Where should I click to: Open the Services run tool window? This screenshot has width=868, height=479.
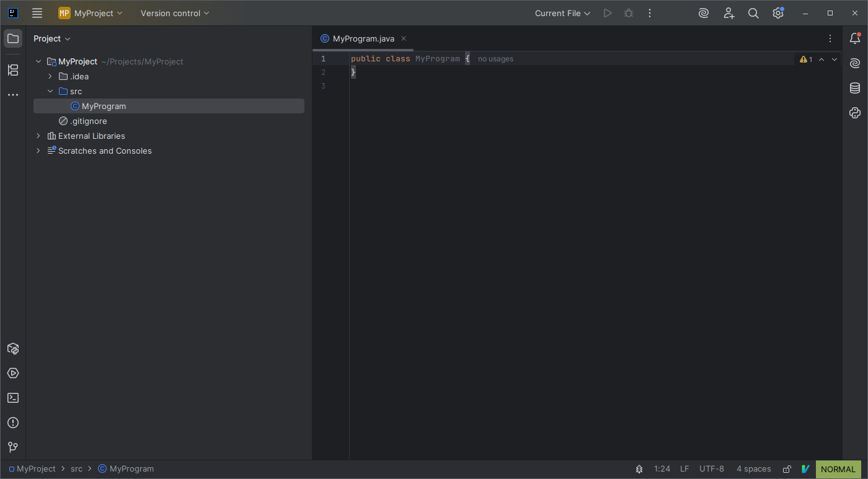click(13, 373)
